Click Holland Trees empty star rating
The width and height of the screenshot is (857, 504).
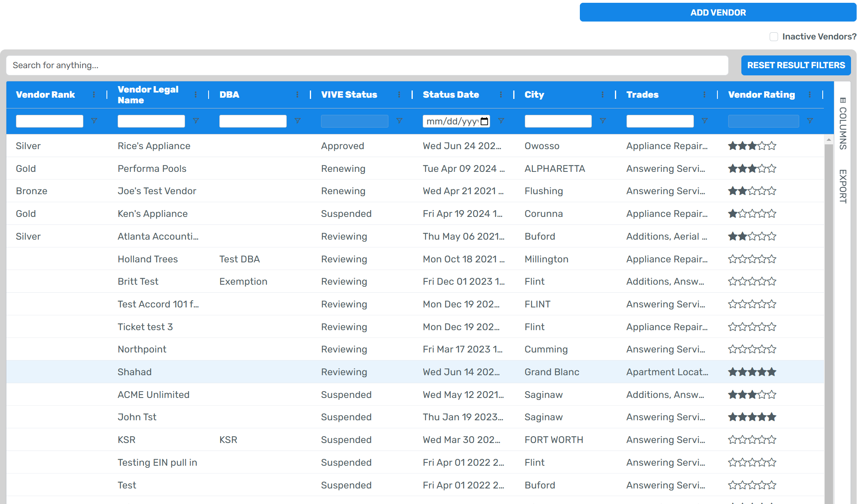point(752,259)
